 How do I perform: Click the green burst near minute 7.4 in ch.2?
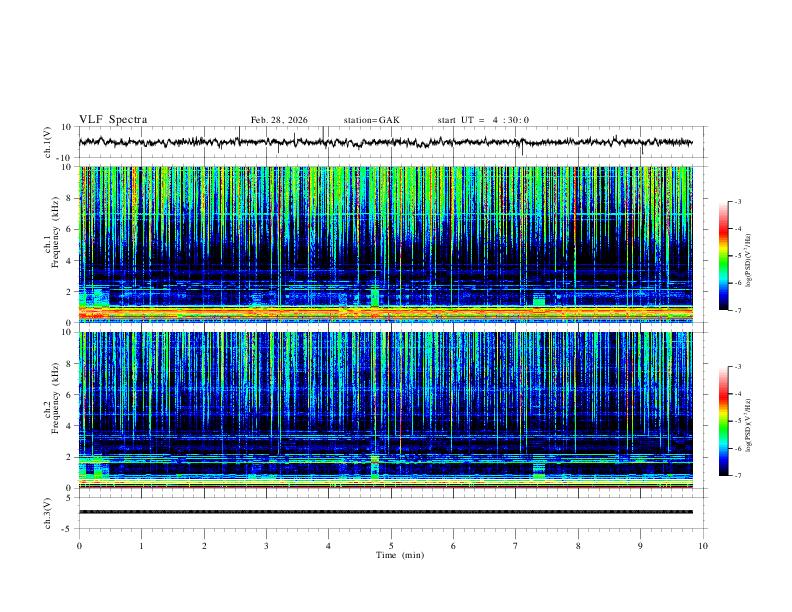pos(539,470)
